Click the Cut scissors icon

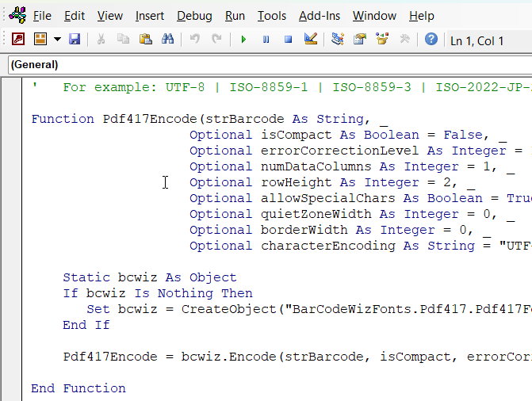[x=101, y=40]
